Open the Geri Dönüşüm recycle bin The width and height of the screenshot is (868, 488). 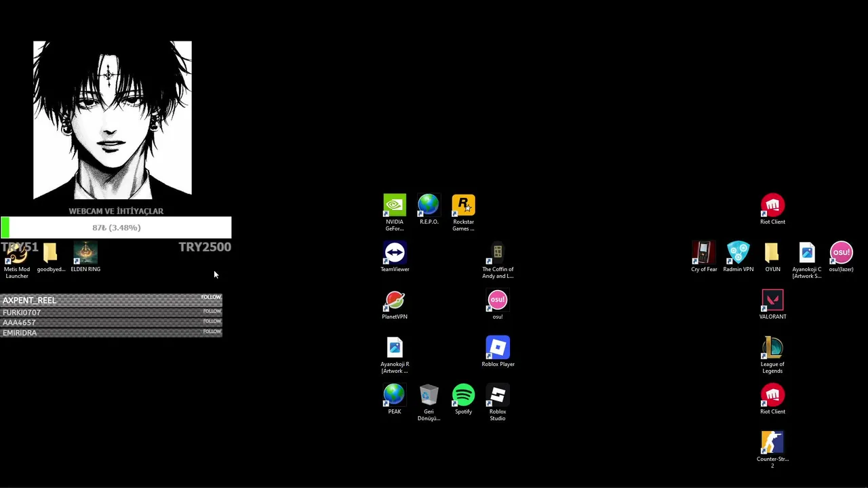pyautogui.click(x=429, y=395)
